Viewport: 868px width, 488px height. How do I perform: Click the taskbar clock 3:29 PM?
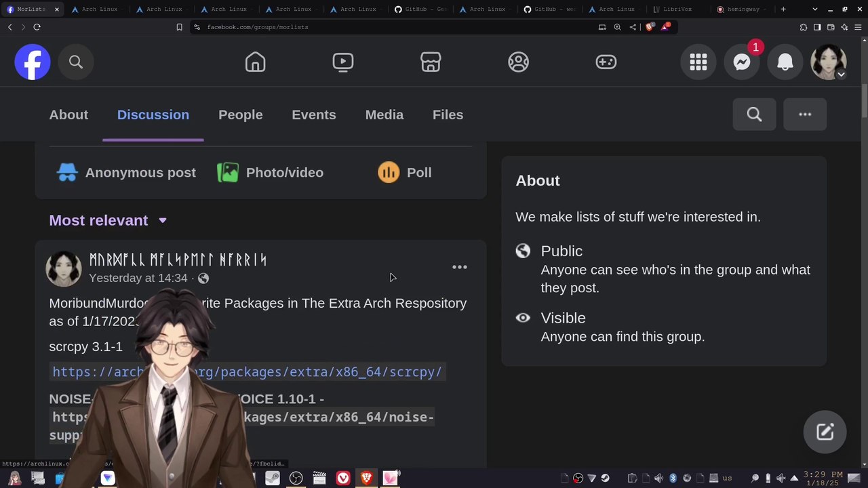tap(823, 479)
